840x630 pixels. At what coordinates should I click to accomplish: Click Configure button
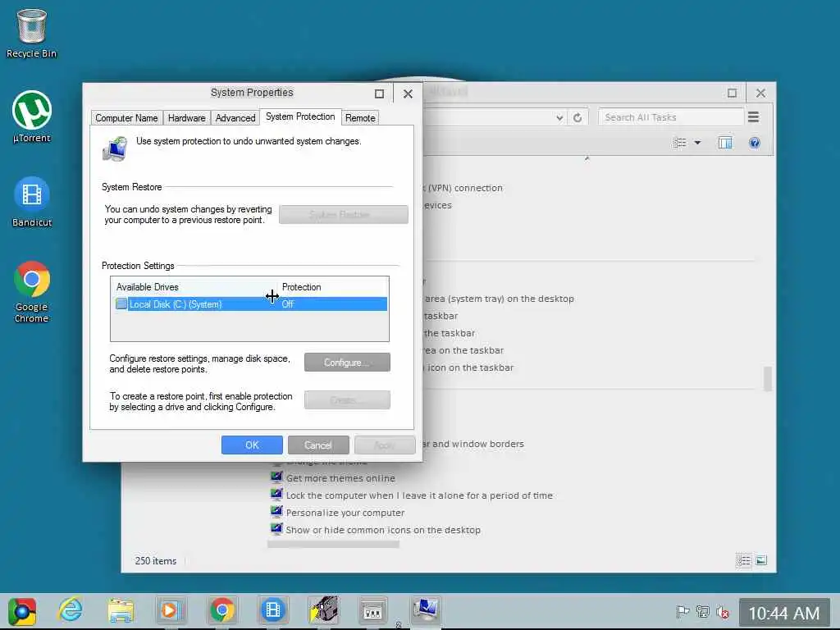click(347, 363)
